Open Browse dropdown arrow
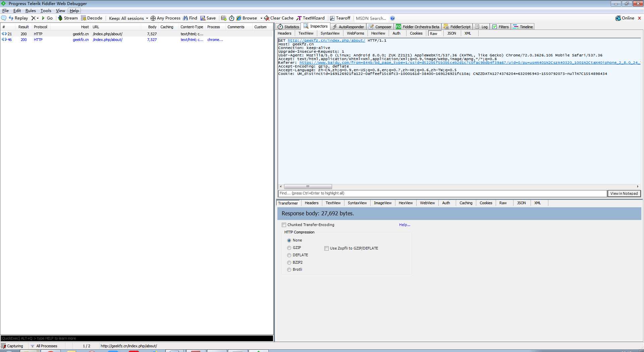644x352 pixels. (x=261, y=18)
